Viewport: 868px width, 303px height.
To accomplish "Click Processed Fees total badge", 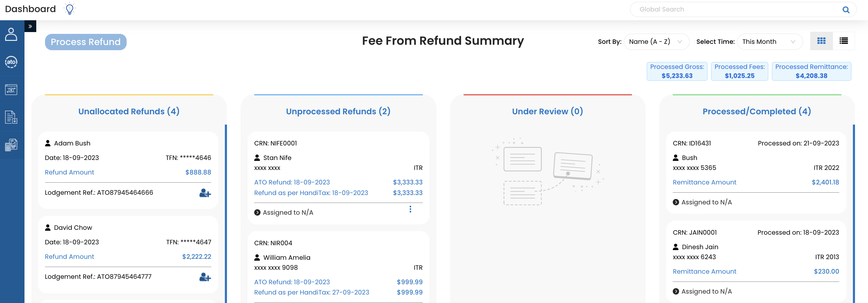I will pos(740,71).
